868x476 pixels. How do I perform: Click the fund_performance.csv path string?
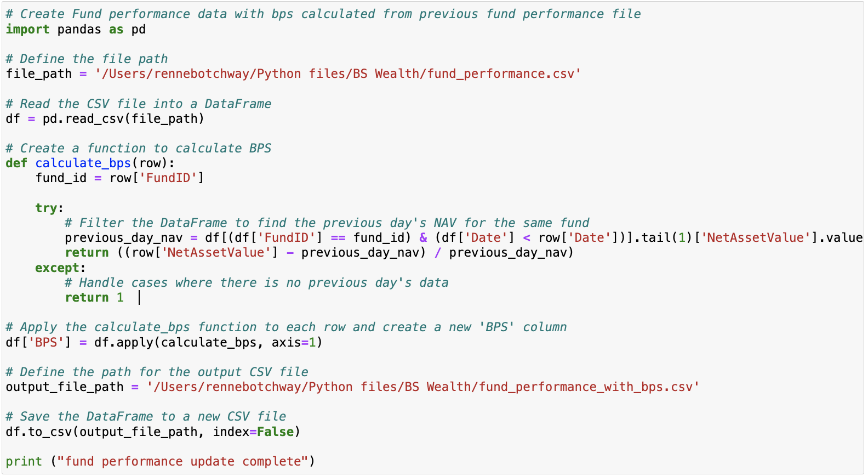coord(338,74)
